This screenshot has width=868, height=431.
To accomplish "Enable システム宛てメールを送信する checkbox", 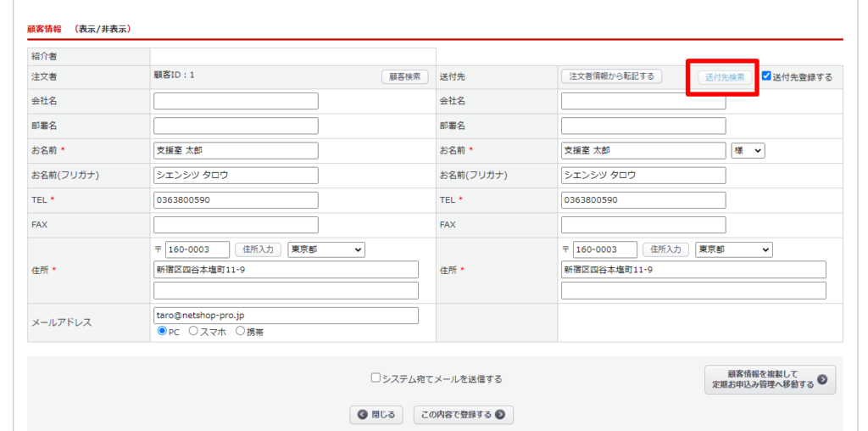I will coord(376,378).
